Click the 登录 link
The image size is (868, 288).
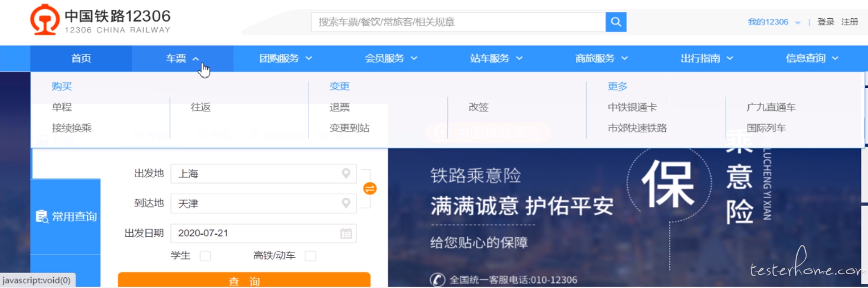click(826, 22)
